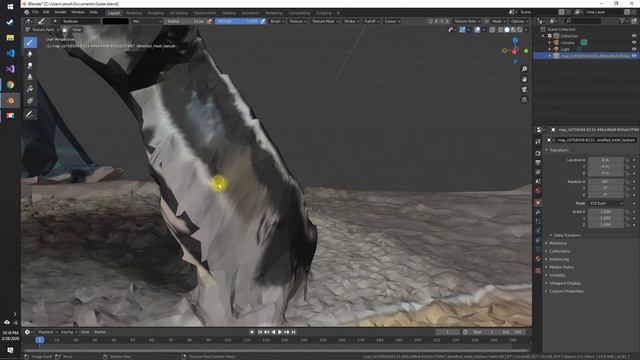Open the World properties tab icon

[x=538, y=191]
